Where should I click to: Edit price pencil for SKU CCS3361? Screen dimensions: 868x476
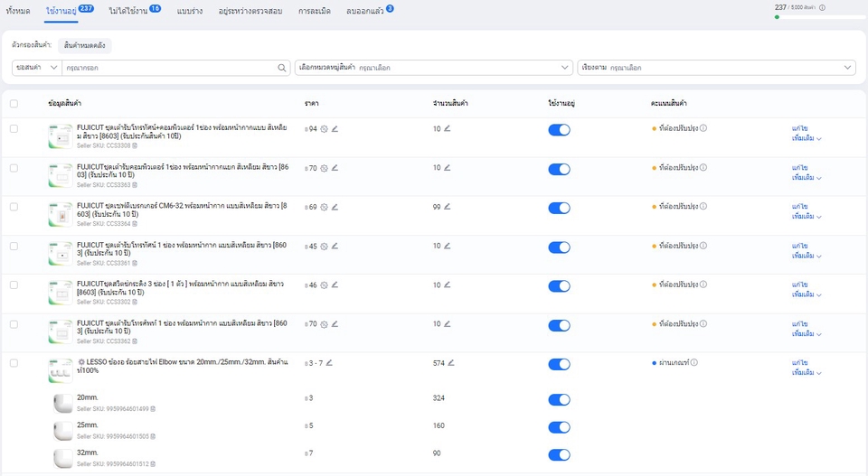click(x=335, y=246)
